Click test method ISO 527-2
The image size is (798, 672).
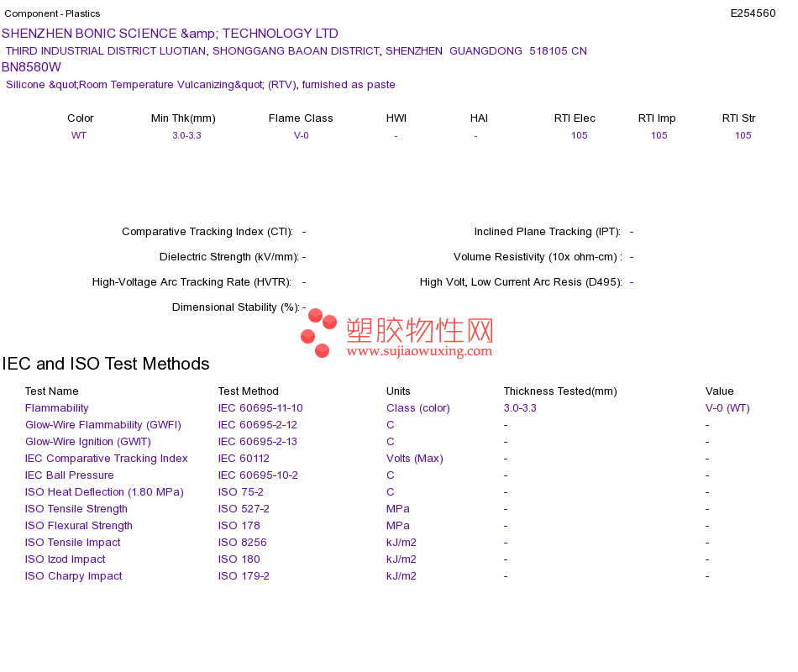[x=244, y=509]
